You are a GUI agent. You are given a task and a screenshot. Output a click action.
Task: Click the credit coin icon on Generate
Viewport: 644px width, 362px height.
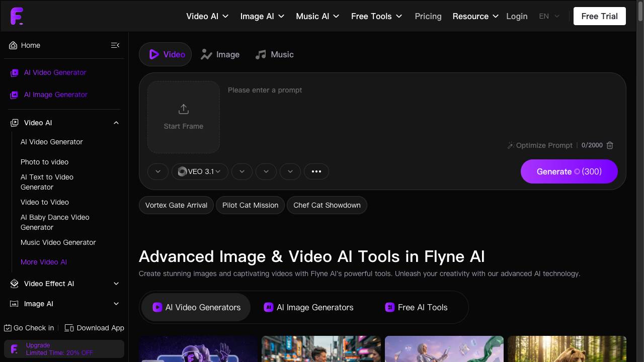(577, 171)
